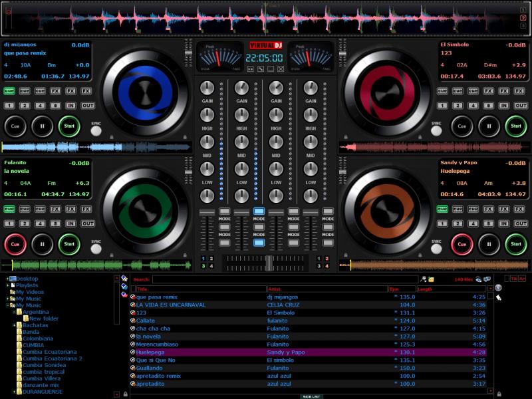Select loop length 1 on the blue deck
The image size is (532, 399).
[9, 106]
